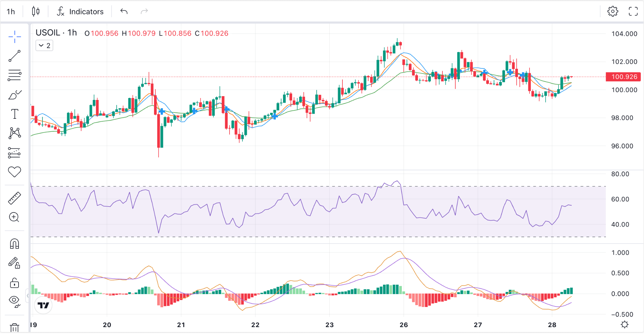Image resolution: width=644 pixels, height=334 pixels.
Task: Open the 1h timeframe selector
Action: pyautogui.click(x=11, y=12)
